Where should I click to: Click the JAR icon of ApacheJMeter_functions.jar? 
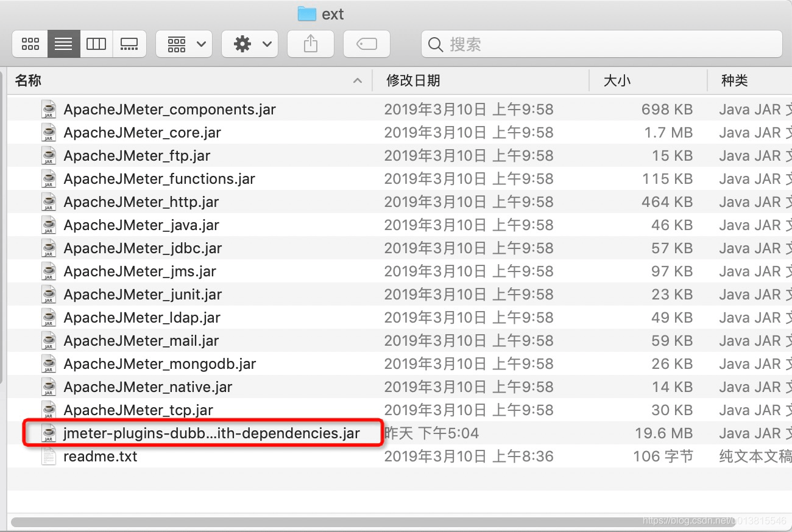49,179
